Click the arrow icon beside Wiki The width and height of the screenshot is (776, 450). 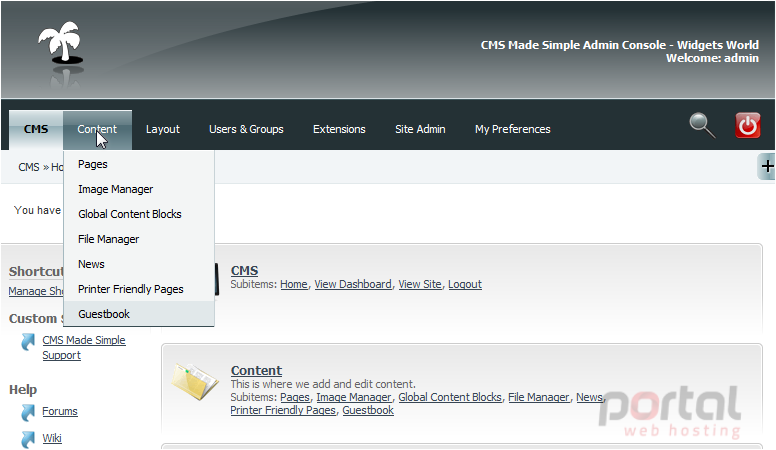pos(28,439)
